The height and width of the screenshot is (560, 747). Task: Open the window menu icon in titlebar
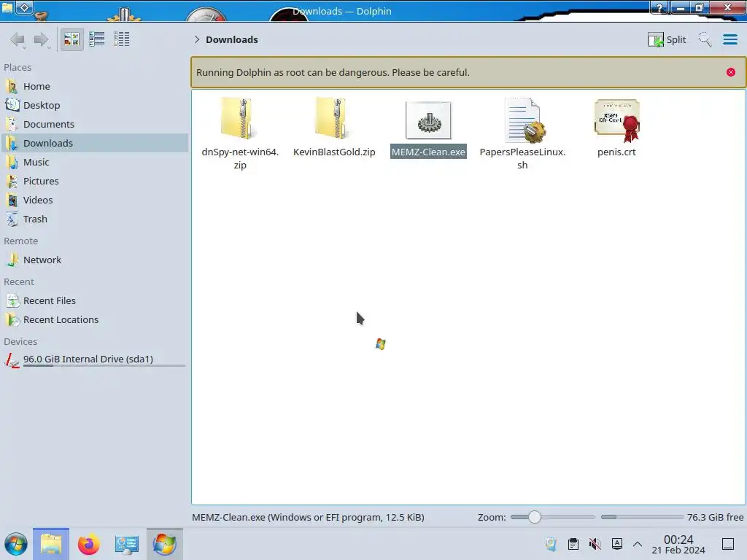pos(7,7)
